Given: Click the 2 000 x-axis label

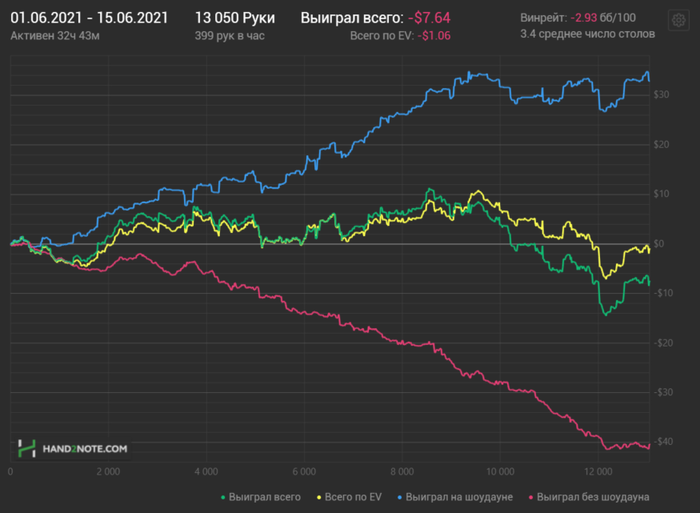Looking at the screenshot, I should coord(108,472).
